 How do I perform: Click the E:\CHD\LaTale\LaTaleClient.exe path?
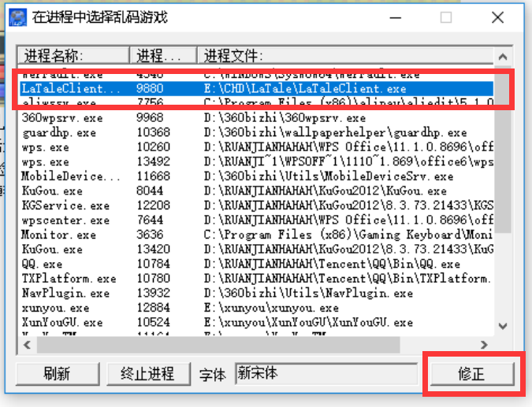coord(305,89)
